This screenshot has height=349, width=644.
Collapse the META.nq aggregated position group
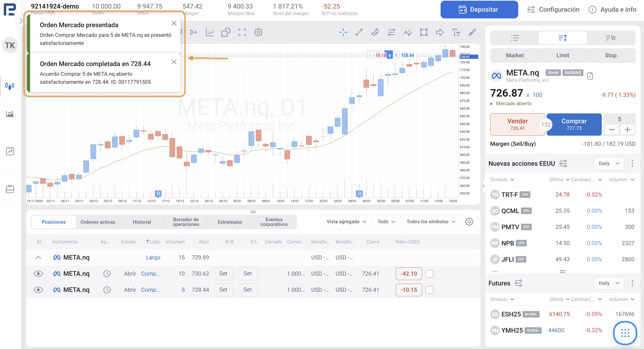click(x=38, y=258)
